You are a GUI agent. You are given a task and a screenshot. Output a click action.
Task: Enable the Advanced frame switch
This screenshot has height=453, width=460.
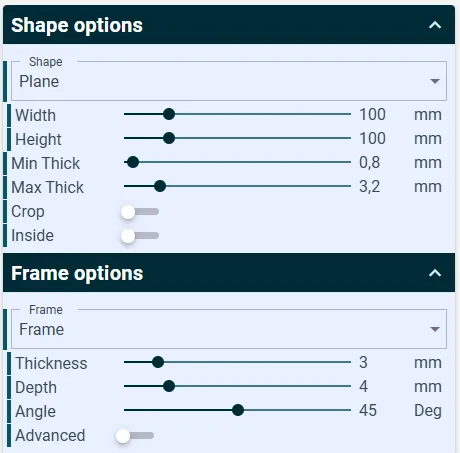pos(135,436)
